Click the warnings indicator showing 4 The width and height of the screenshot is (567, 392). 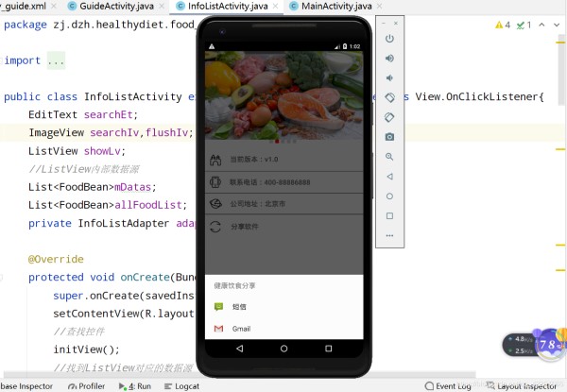[x=503, y=25]
